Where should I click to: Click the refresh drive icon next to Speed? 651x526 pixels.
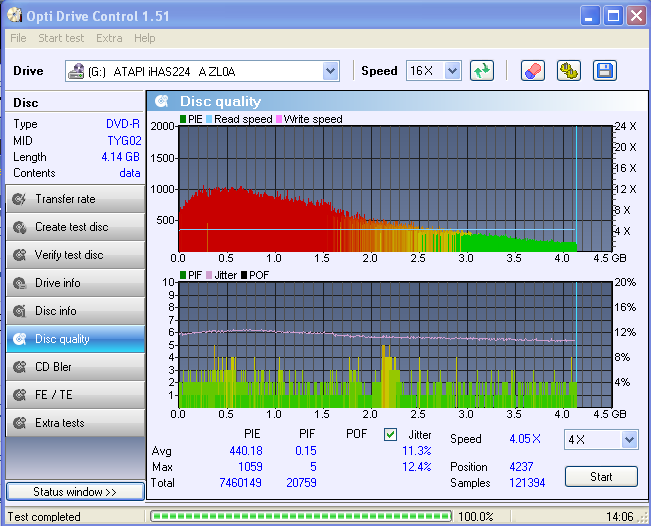tap(482, 71)
